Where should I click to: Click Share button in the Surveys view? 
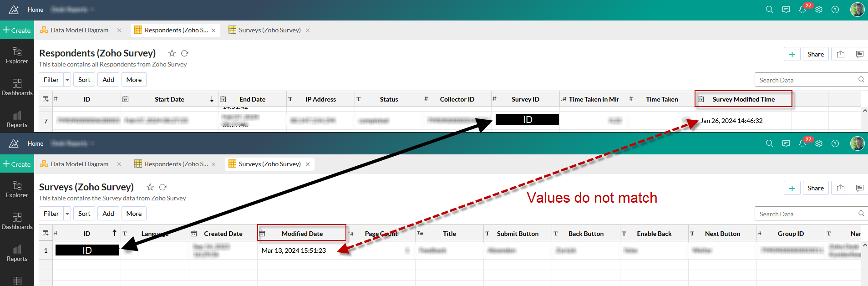(816, 188)
